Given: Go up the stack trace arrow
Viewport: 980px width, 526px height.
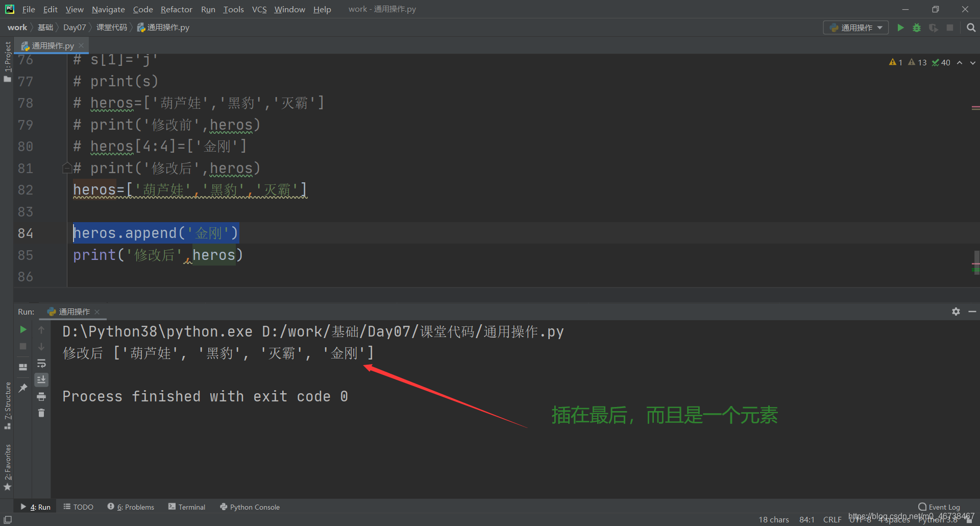Looking at the screenshot, I should 41,330.
